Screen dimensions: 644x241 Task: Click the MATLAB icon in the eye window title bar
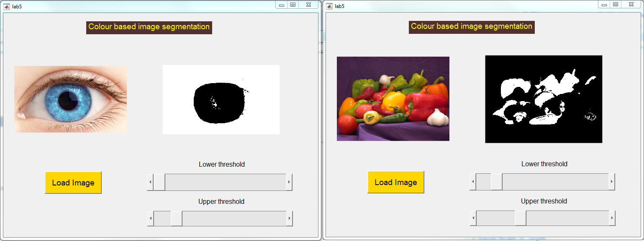pos(7,6)
